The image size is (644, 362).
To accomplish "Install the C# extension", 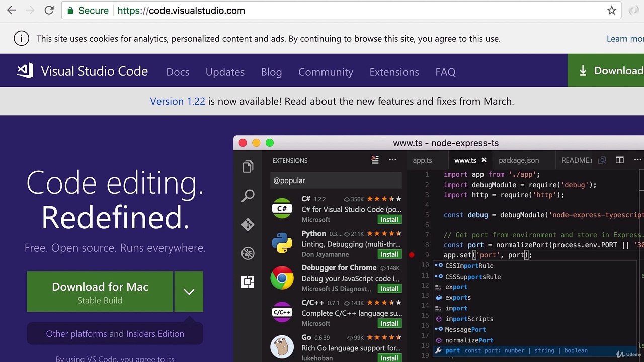I will coord(389,219).
